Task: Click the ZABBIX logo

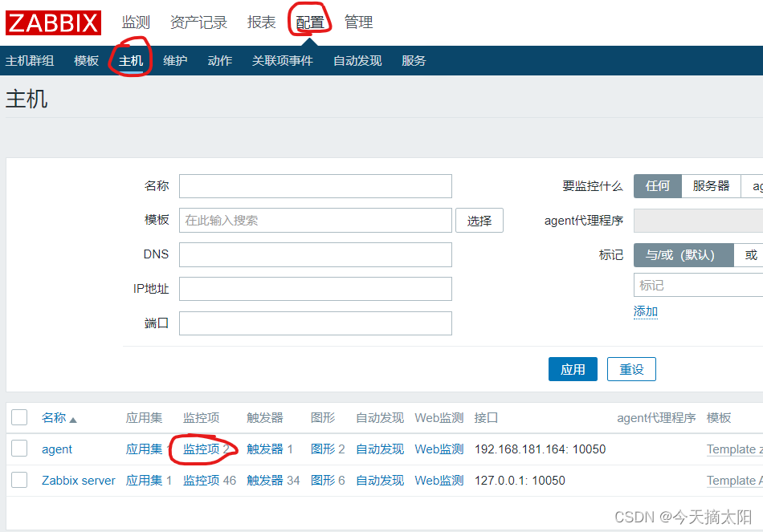Action: [54, 22]
